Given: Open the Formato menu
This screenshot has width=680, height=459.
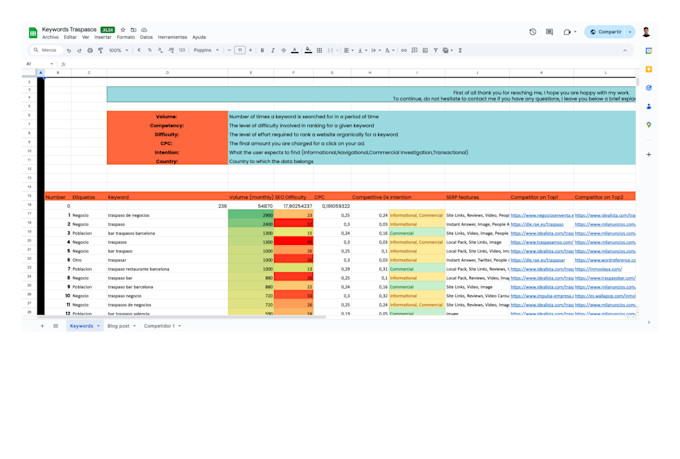Looking at the screenshot, I should [x=126, y=37].
